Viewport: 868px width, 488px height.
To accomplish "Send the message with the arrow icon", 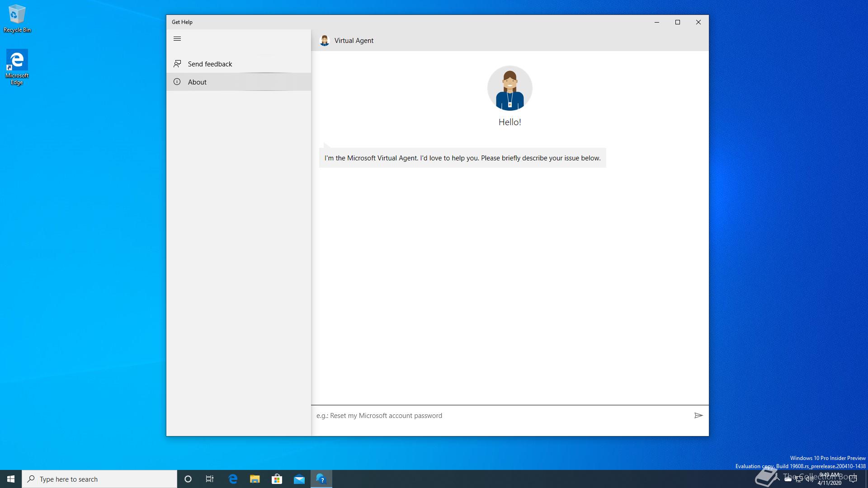I will pos(698,415).
